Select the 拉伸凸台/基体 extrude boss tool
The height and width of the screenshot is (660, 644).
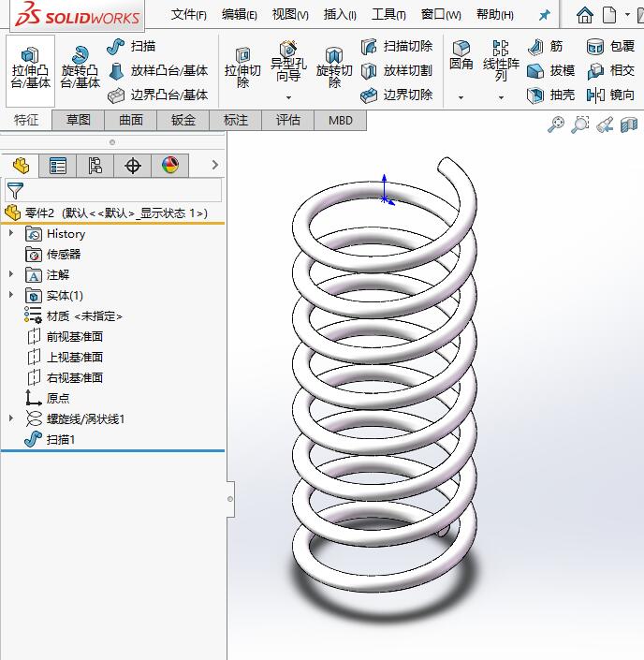(30, 70)
